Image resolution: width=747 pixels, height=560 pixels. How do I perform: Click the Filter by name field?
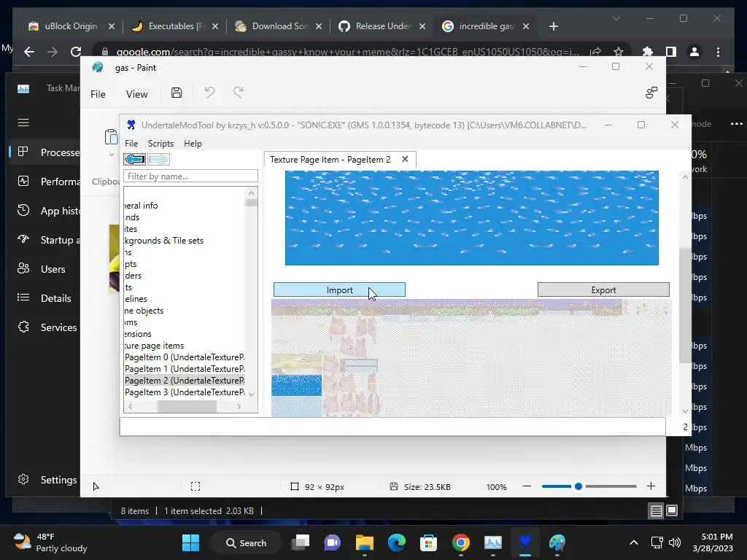190,176
